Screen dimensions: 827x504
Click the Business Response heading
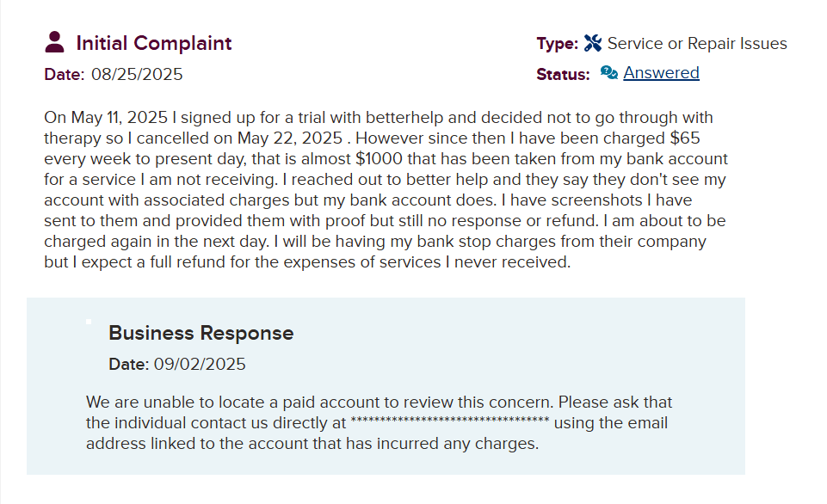[x=201, y=333]
